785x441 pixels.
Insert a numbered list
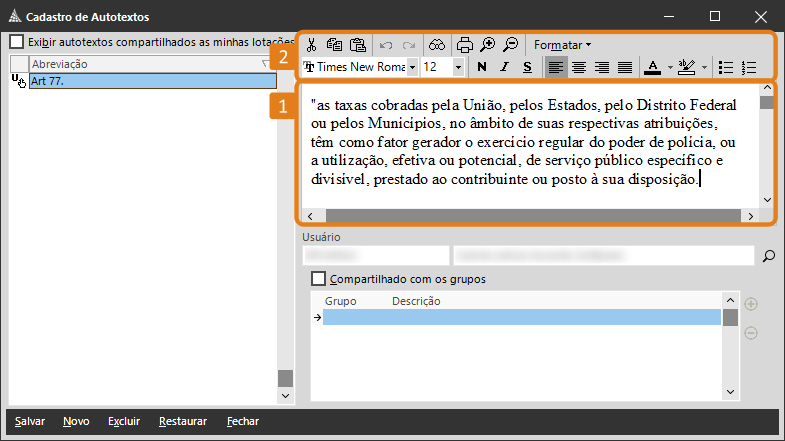750,67
